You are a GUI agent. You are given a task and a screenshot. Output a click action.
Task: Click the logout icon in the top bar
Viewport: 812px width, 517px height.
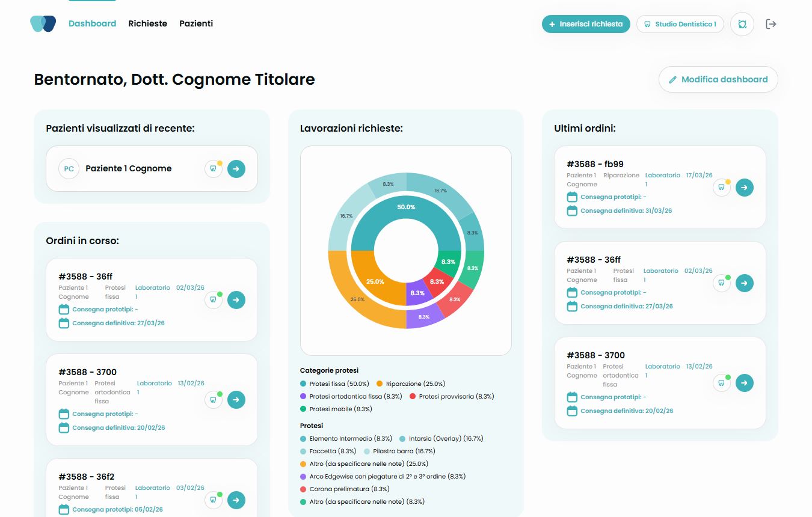tap(771, 24)
